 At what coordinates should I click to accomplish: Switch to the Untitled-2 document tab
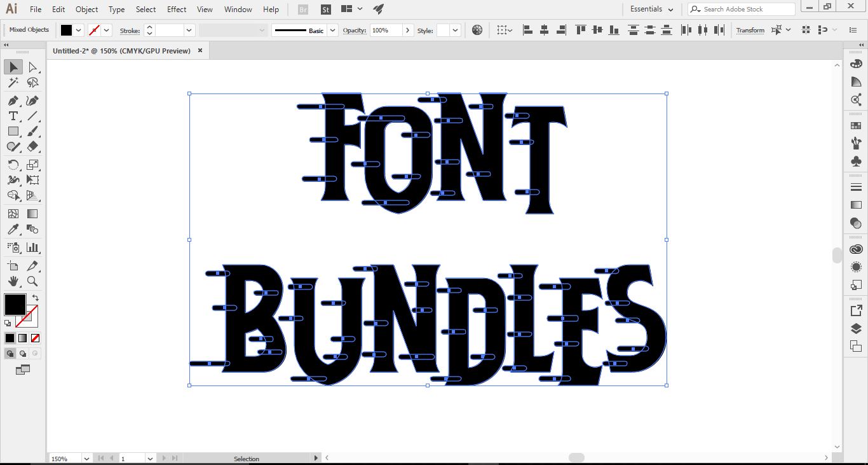point(121,51)
